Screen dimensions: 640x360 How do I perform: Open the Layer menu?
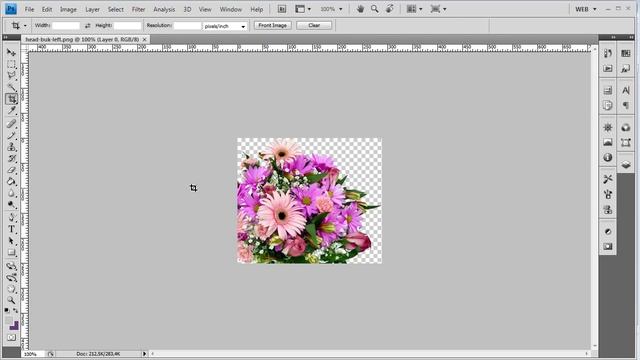point(92,9)
